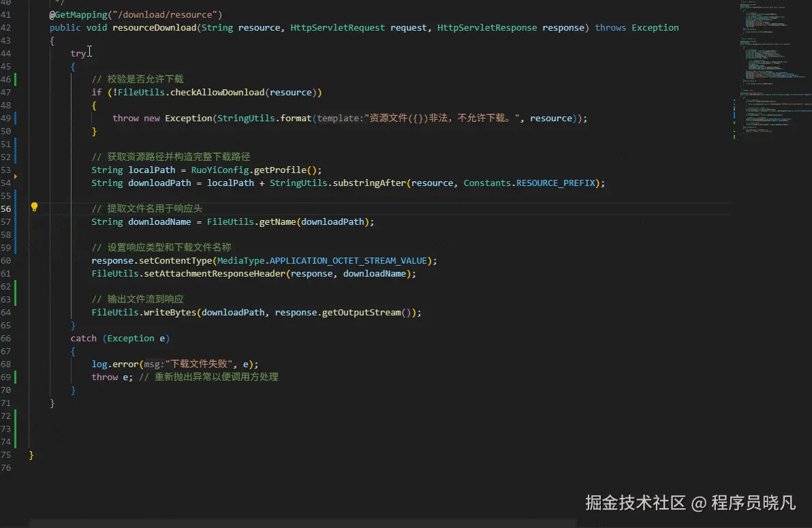Viewport: 812px width, 528px height.
Task: Click the setContentType method call
Action: coord(176,261)
